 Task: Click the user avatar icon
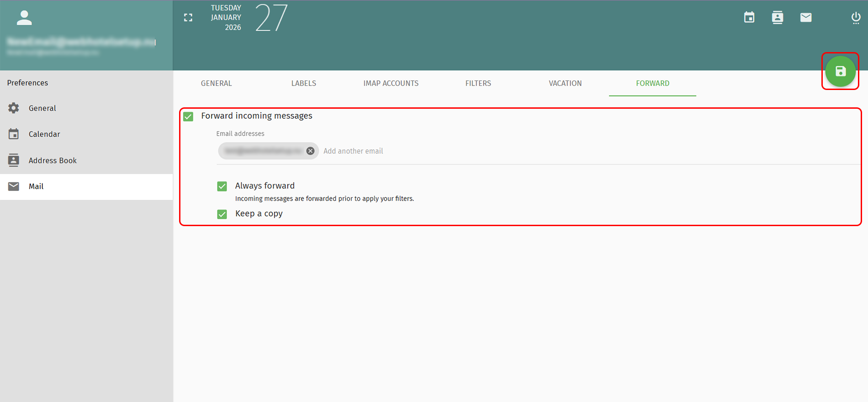pyautogui.click(x=24, y=18)
